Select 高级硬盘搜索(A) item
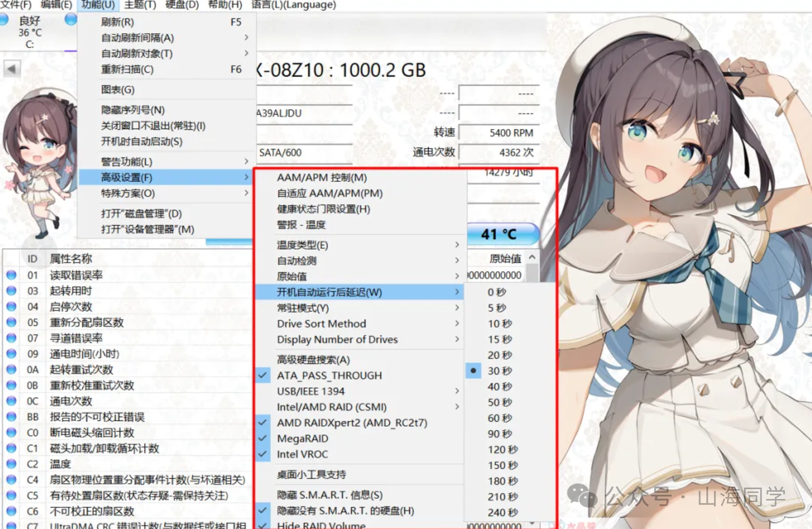 tap(359, 359)
